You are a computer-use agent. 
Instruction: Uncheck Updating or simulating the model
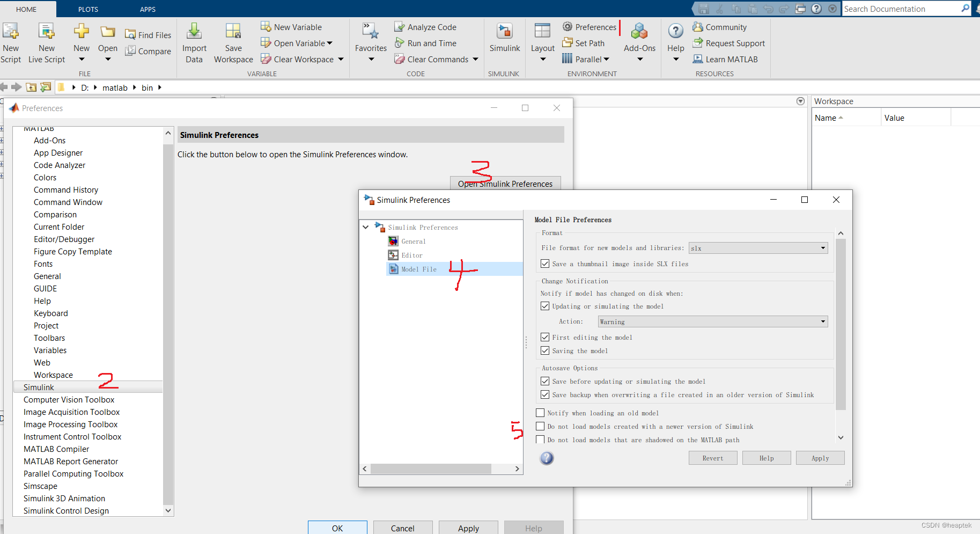[545, 306]
